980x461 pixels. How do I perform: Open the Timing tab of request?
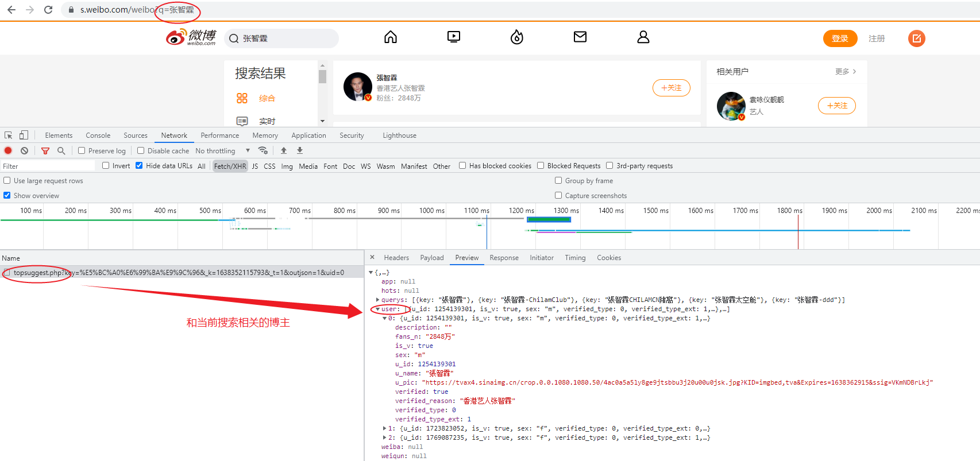pyautogui.click(x=575, y=258)
